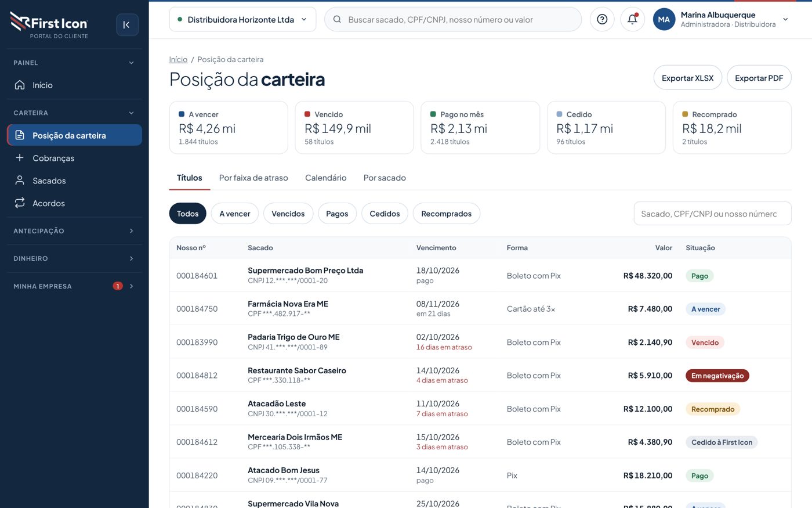Click the document icon for Posição da carteira
Viewport: 812px width, 508px height.
(20, 135)
